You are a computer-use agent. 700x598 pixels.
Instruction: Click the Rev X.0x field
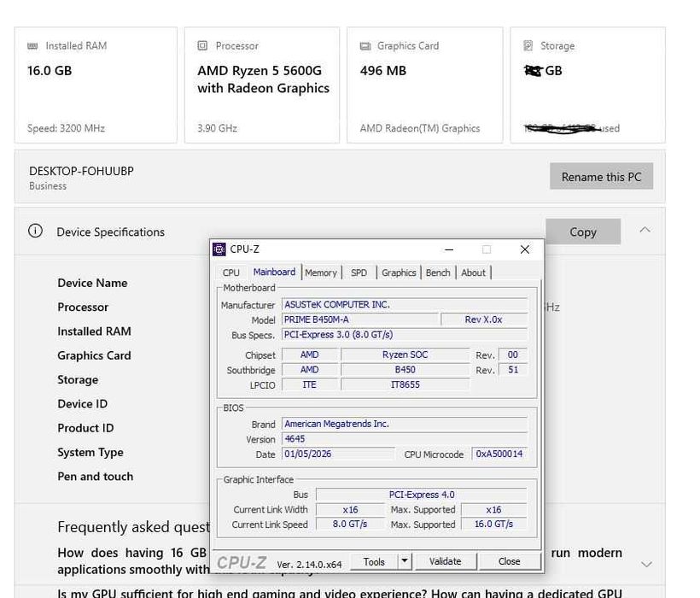pos(484,320)
